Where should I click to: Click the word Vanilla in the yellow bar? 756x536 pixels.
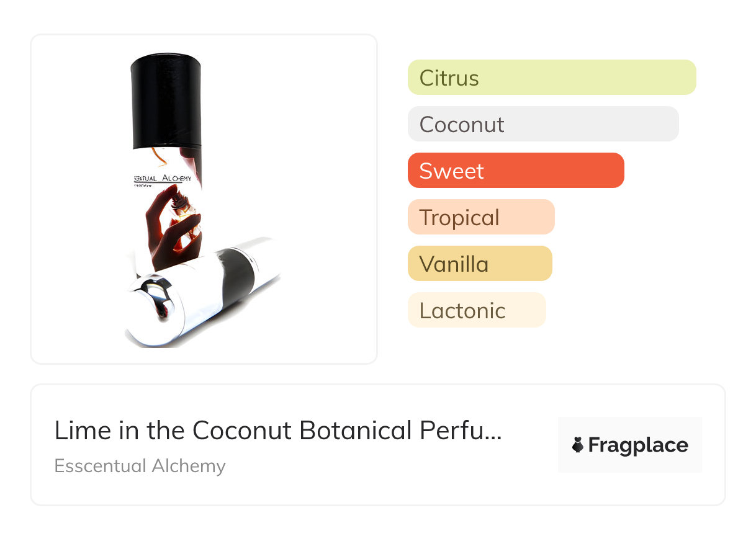(454, 264)
